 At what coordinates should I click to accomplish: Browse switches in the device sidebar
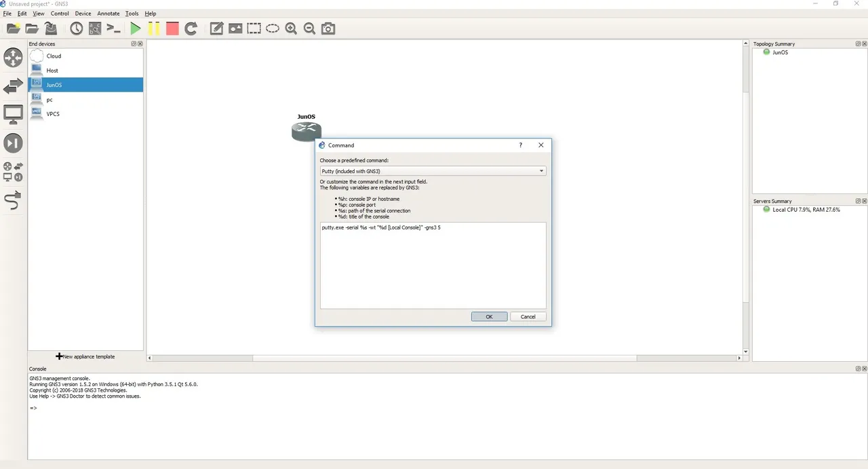pos(13,86)
